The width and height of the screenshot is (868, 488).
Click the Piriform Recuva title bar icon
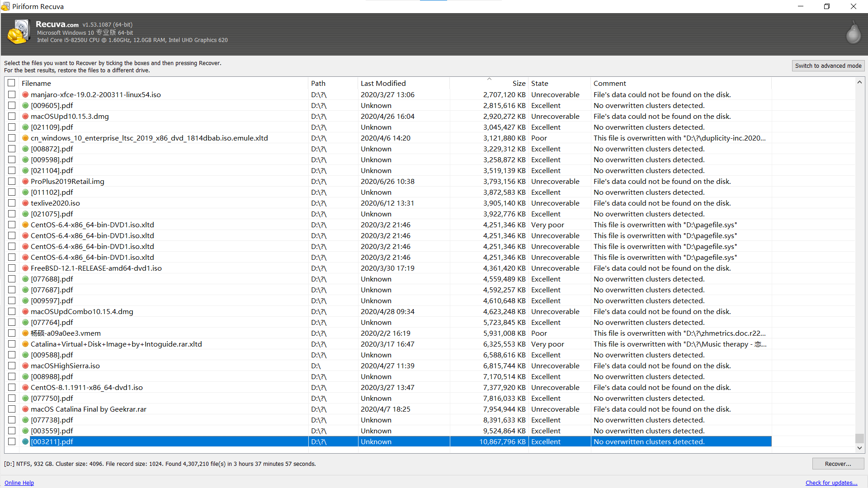(5, 6)
